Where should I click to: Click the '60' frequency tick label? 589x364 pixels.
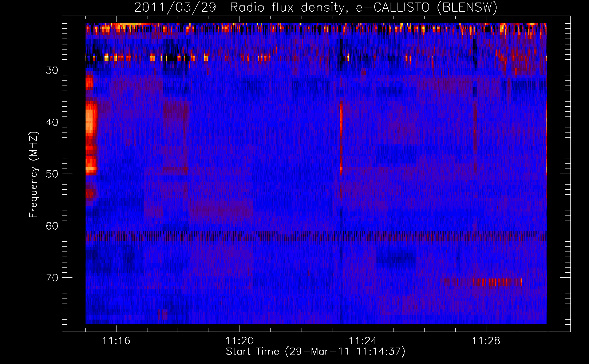(x=52, y=226)
